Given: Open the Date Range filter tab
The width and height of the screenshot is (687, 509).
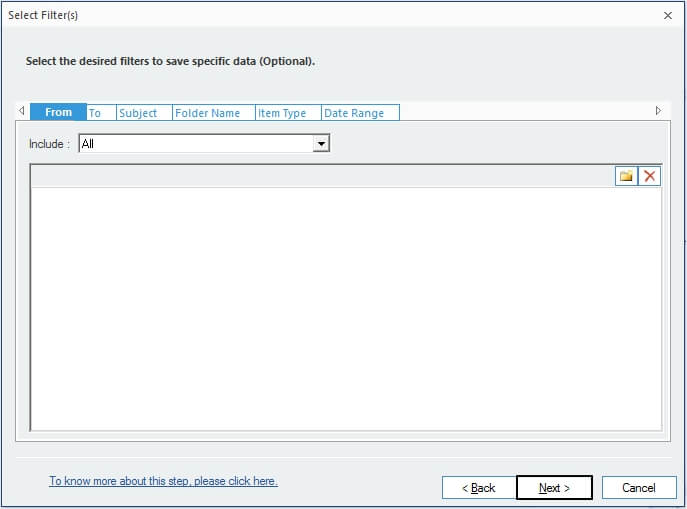Looking at the screenshot, I should tap(360, 113).
